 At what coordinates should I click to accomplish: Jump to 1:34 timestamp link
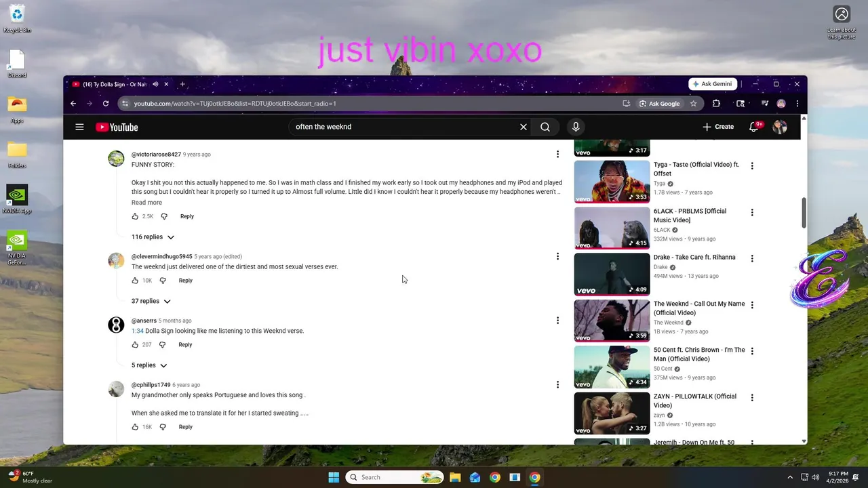point(137,331)
